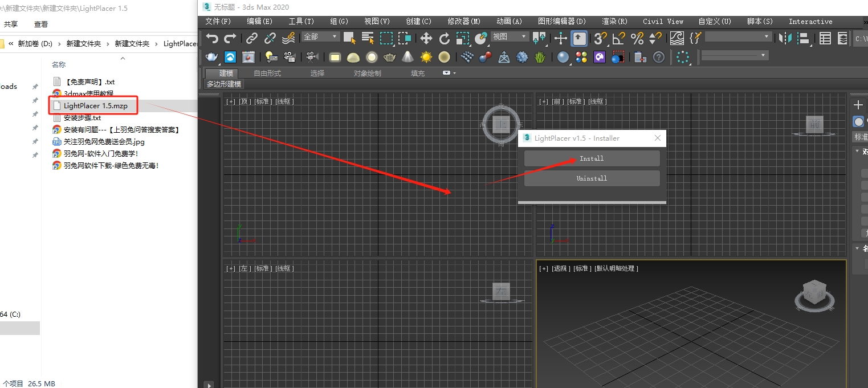Open the Create panel plus icon

pyautogui.click(x=858, y=104)
